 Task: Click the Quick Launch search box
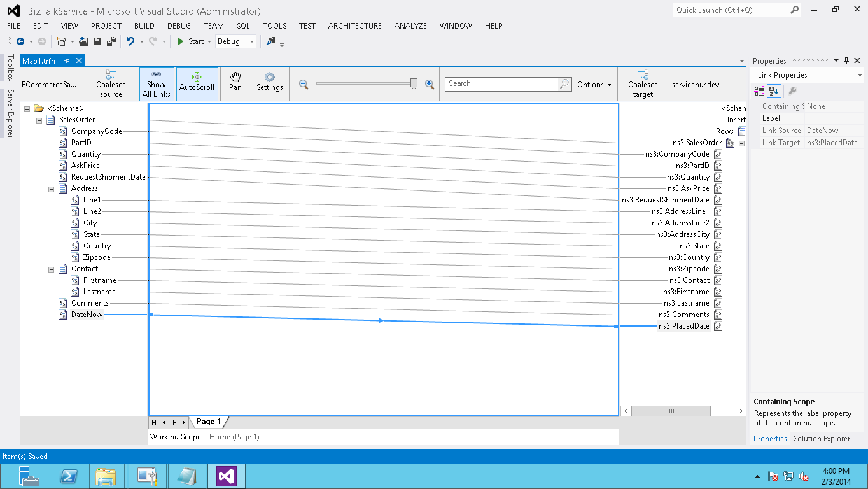pyautogui.click(x=737, y=10)
